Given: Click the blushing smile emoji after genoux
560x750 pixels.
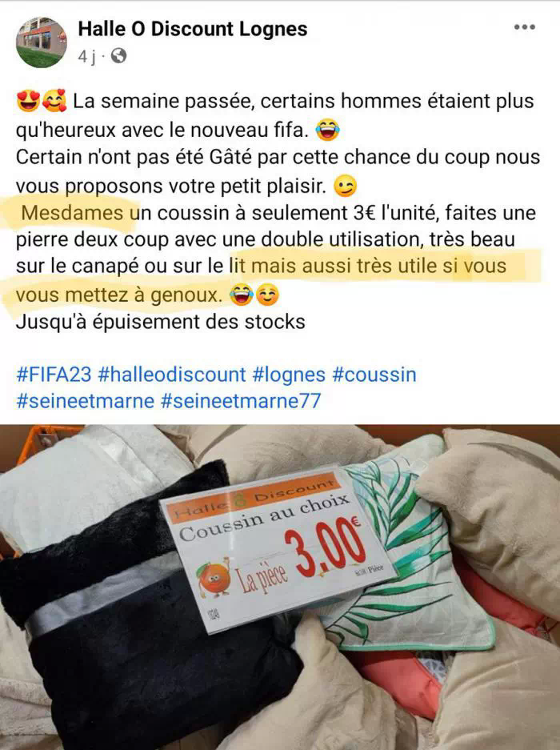Looking at the screenshot, I should (x=267, y=295).
